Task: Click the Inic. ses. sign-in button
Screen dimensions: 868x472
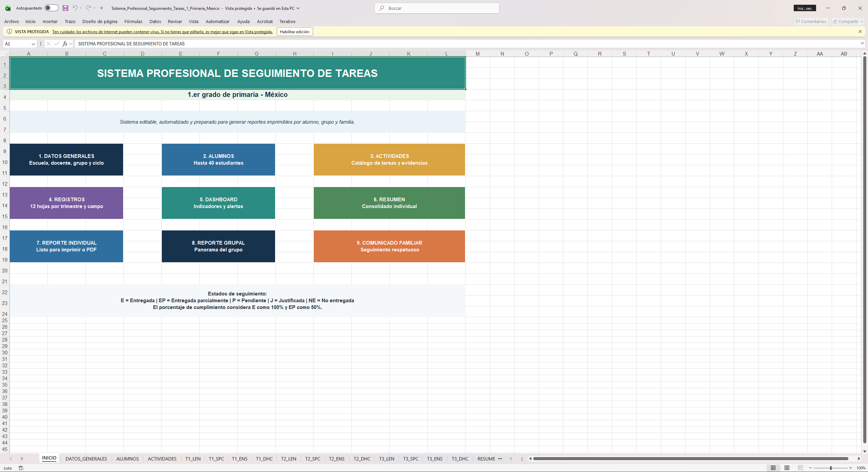Action: [x=805, y=8]
